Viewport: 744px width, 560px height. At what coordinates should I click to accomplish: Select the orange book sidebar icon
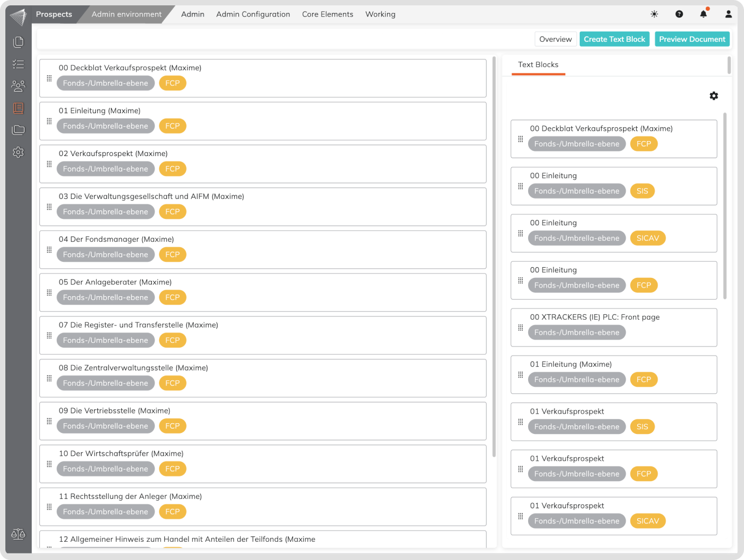click(18, 108)
